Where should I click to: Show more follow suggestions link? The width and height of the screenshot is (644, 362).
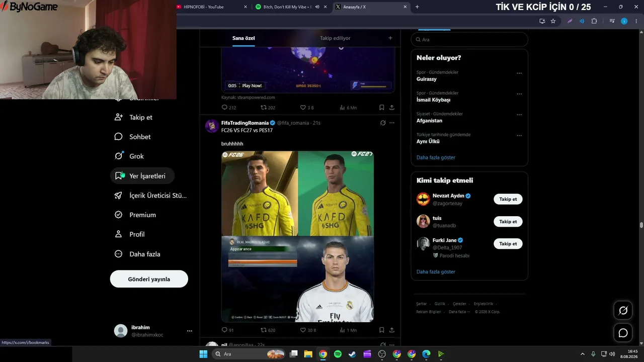click(x=436, y=271)
